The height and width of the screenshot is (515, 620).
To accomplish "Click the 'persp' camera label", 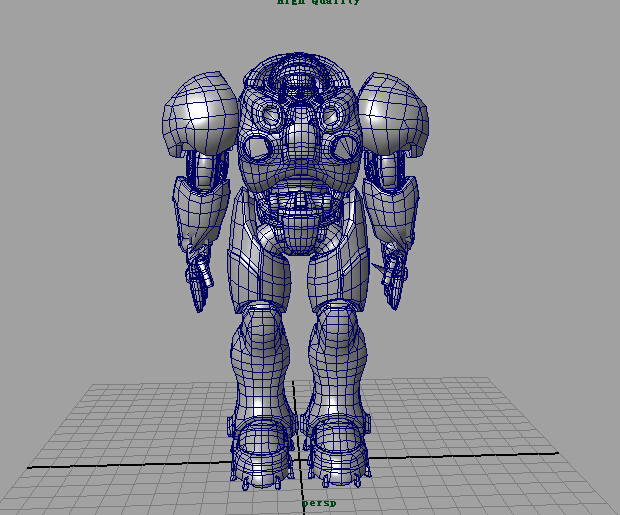I will [x=319, y=504].
